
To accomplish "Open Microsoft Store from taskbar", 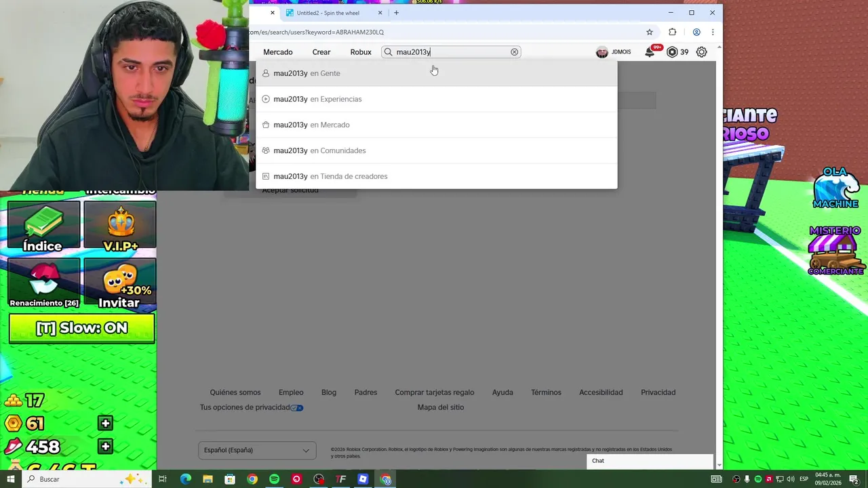I will 230,479.
